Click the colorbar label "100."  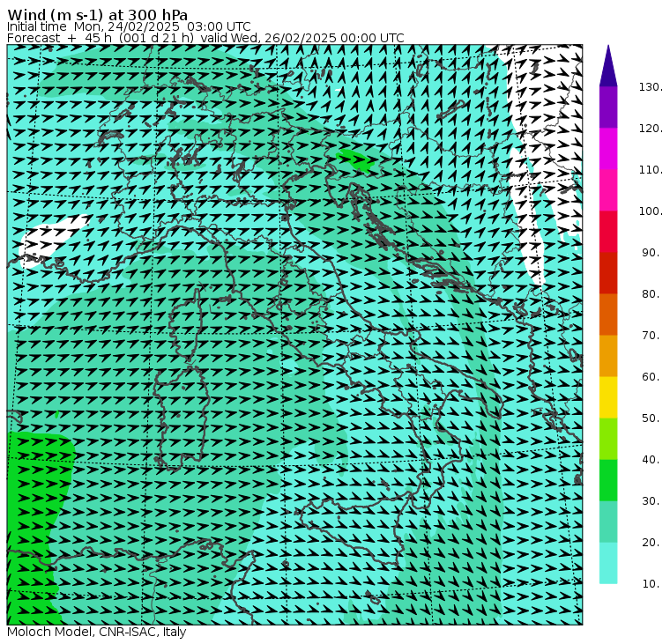(651, 211)
